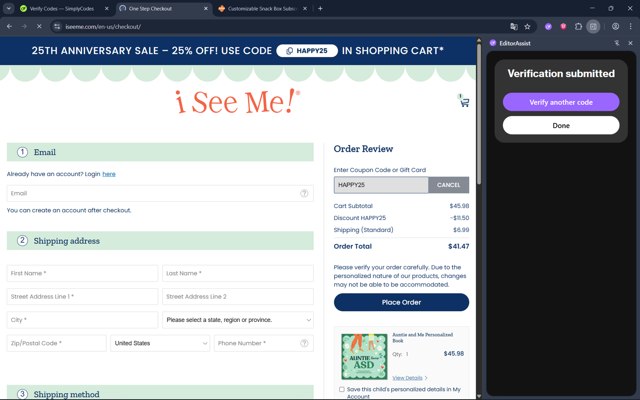Focus Street Address Line 2 field
The width and height of the screenshot is (640, 400).
coord(238,297)
